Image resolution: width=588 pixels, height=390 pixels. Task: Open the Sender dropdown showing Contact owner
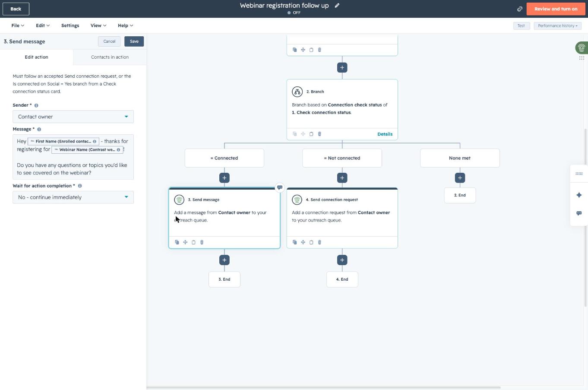pyautogui.click(x=73, y=117)
